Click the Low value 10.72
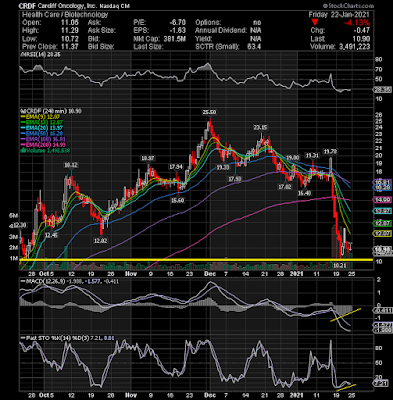Viewport: 393px width, 400px height. pyautogui.click(x=70, y=39)
